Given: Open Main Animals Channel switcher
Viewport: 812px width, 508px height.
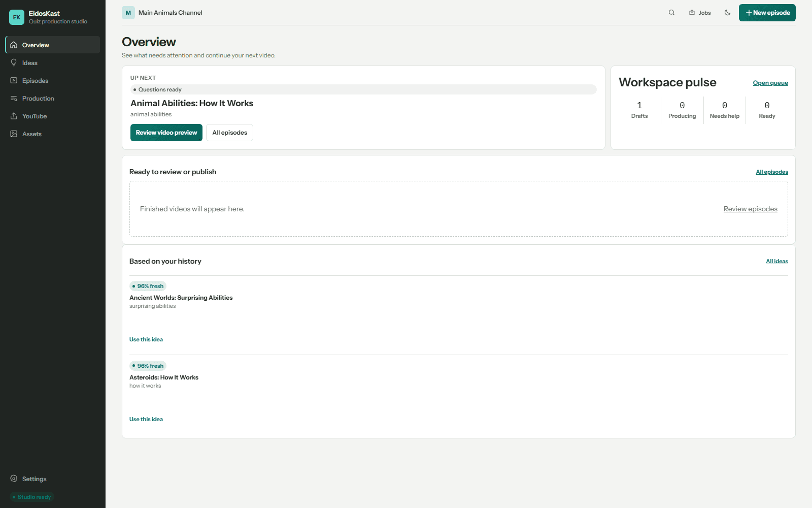Looking at the screenshot, I should (x=162, y=13).
